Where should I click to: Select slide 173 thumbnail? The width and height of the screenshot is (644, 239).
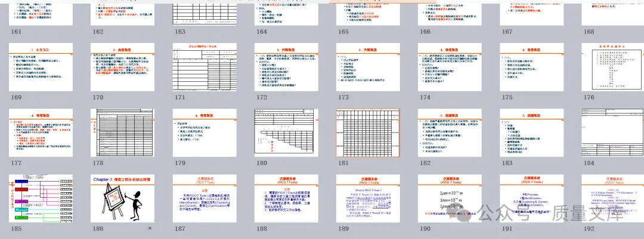point(368,67)
